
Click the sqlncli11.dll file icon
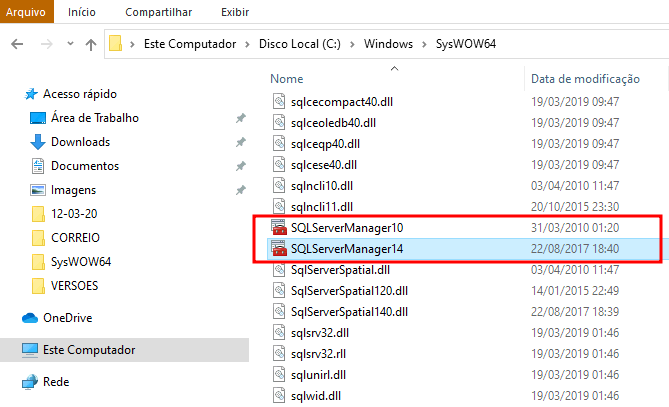(x=279, y=206)
